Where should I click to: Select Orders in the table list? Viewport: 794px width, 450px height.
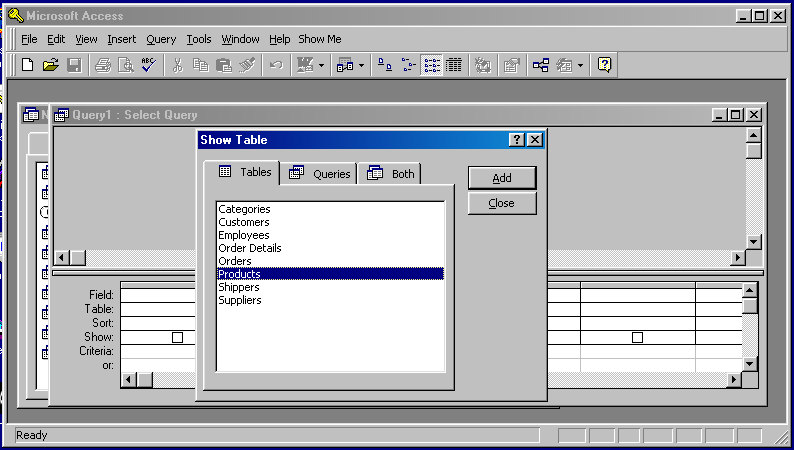coord(234,261)
